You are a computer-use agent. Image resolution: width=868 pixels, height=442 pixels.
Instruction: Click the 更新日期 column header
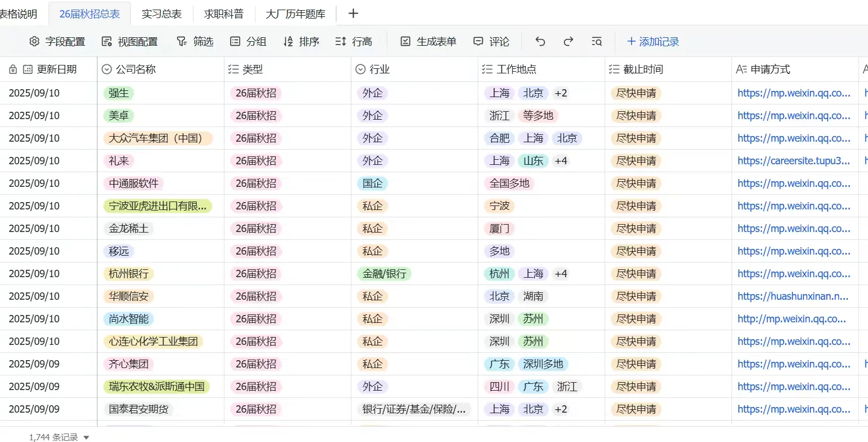[49, 69]
